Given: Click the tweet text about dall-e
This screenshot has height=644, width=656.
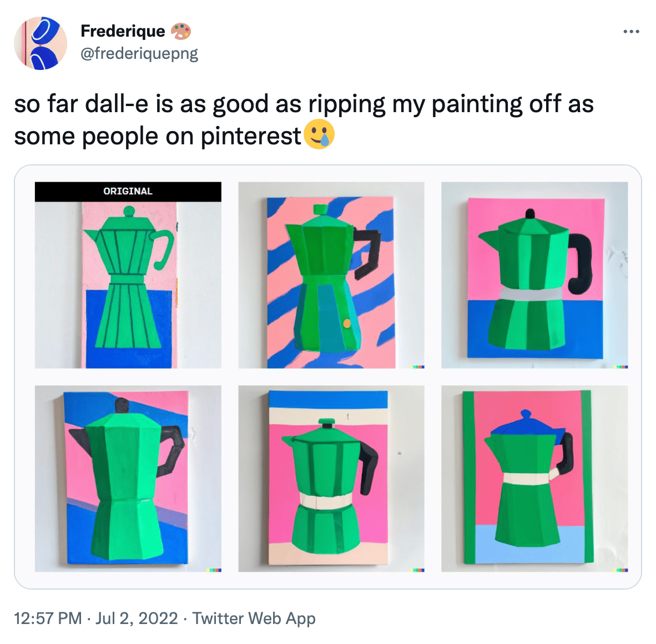Looking at the screenshot, I should coord(304,120).
